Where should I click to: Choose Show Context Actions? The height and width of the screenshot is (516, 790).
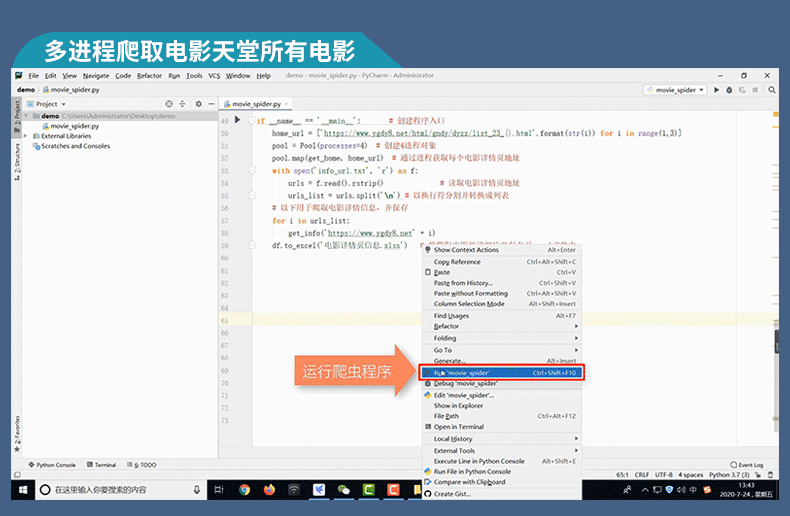pyautogui.click(x=501, y=249)
